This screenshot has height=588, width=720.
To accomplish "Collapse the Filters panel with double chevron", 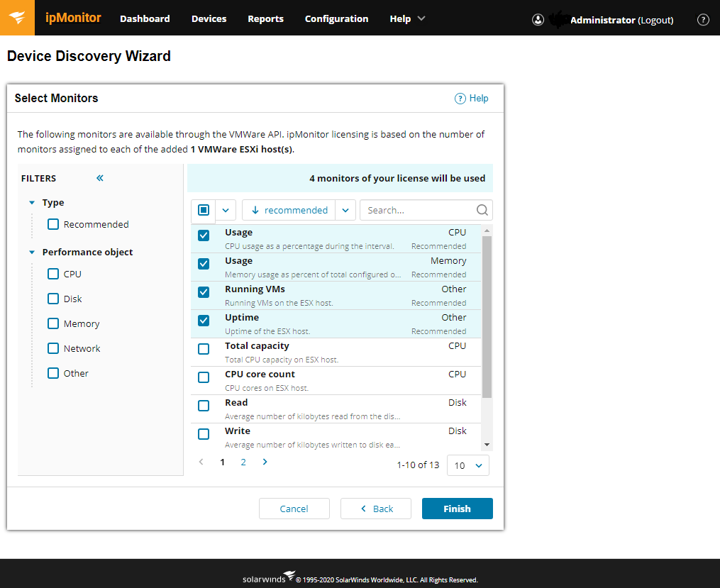I will 99,178.
